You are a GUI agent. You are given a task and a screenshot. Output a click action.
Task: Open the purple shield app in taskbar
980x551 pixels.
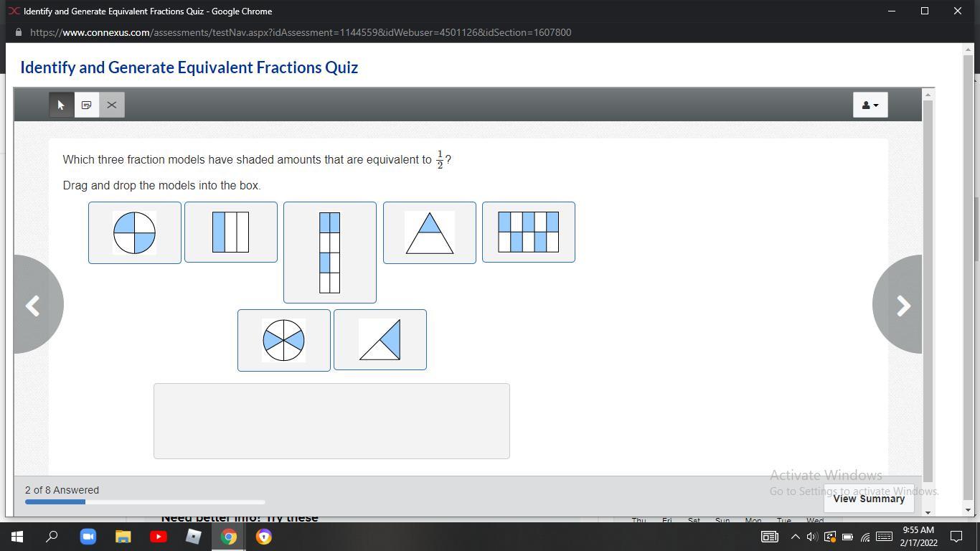[x=263, y=537]
